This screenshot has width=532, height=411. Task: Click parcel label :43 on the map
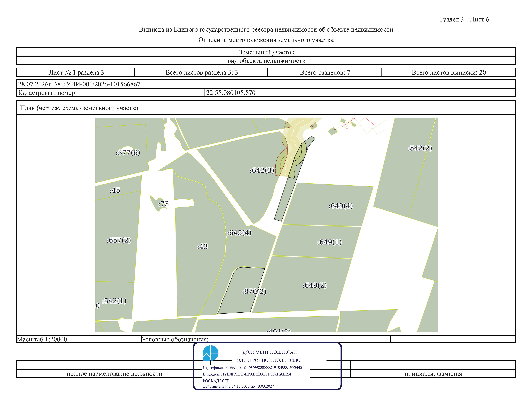click(x=202, y=246)
